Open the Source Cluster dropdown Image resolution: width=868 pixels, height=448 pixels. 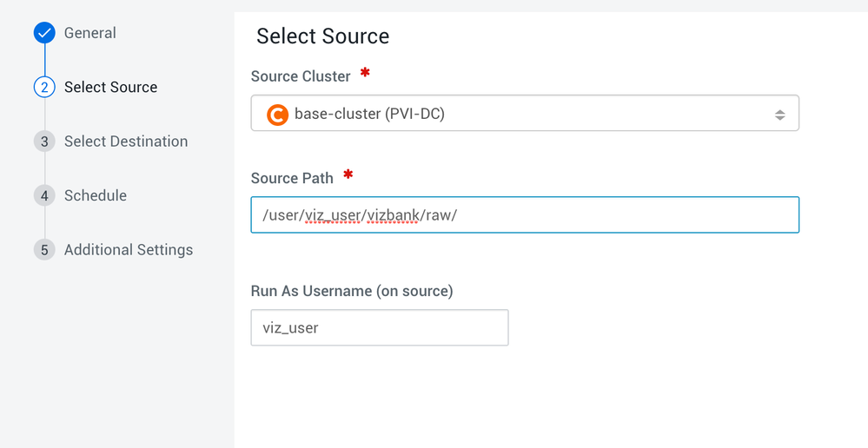(524, 114)
